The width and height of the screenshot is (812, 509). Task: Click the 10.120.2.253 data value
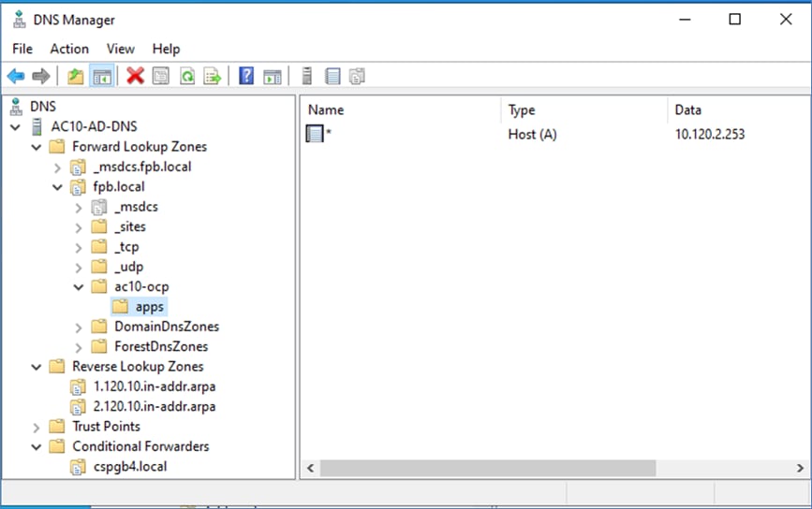tap(710, 134)
